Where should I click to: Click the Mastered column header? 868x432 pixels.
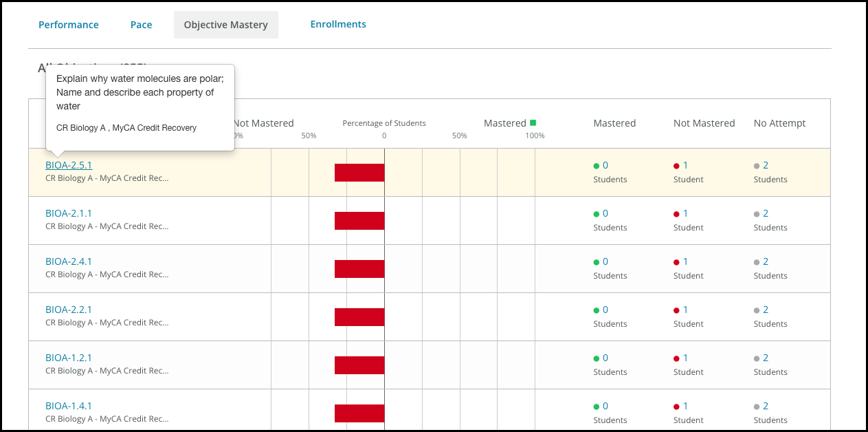click(x=614, y=123)
